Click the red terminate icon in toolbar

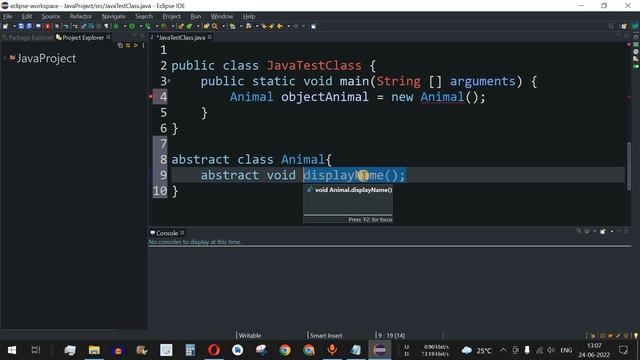tap(48, 26)
